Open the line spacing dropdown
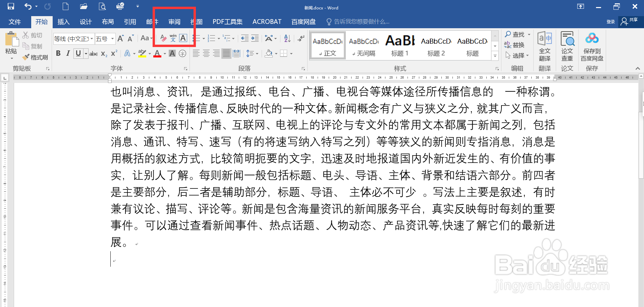Viewport: 644px width, 307px height. click(x=253, y=53)
